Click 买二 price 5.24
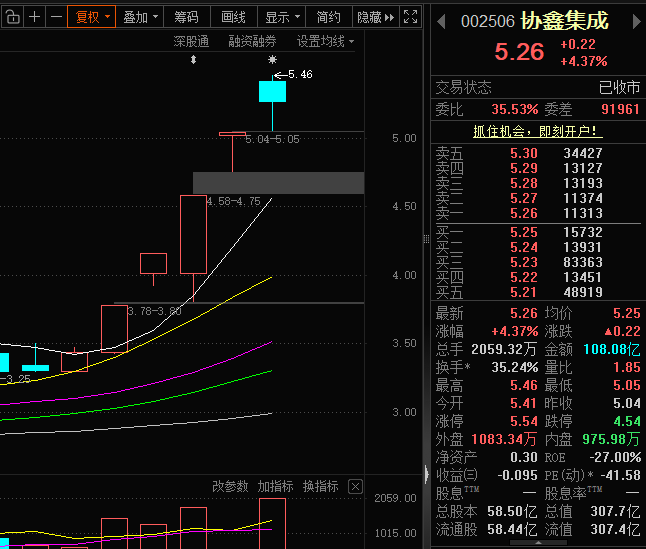Screen dimensions: 646x549 (x=524, y=247)
